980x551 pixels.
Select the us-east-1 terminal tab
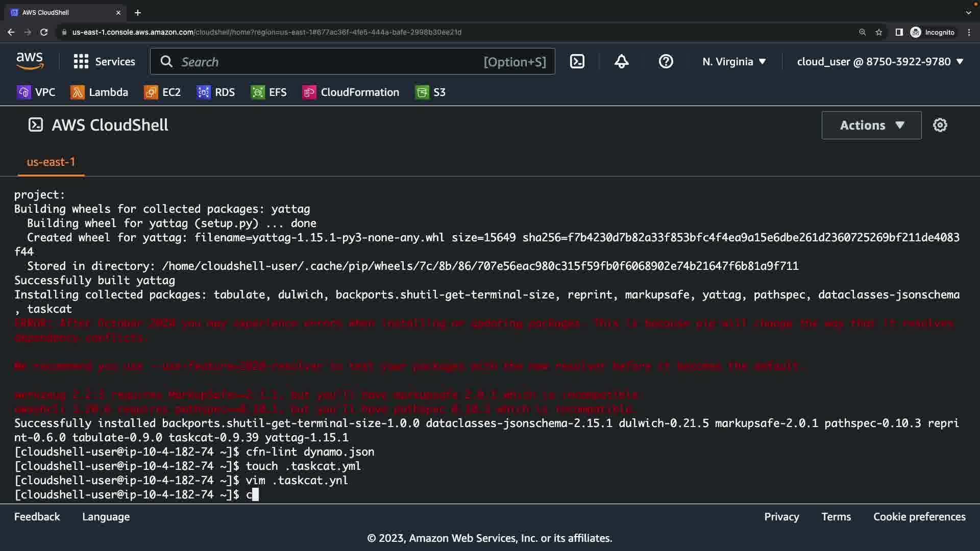(x=51, y=162)
